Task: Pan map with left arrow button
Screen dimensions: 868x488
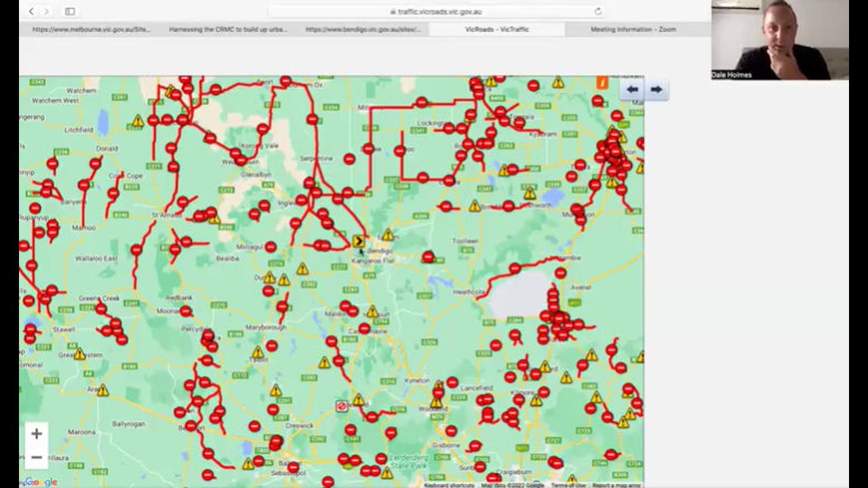Action: (x=632, y=89)
